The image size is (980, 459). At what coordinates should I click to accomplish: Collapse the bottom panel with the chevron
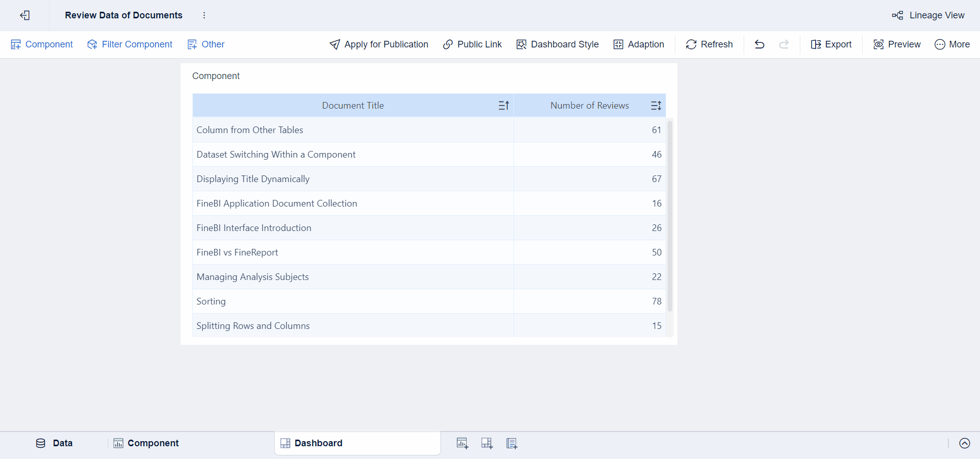[x=965, y=443]
